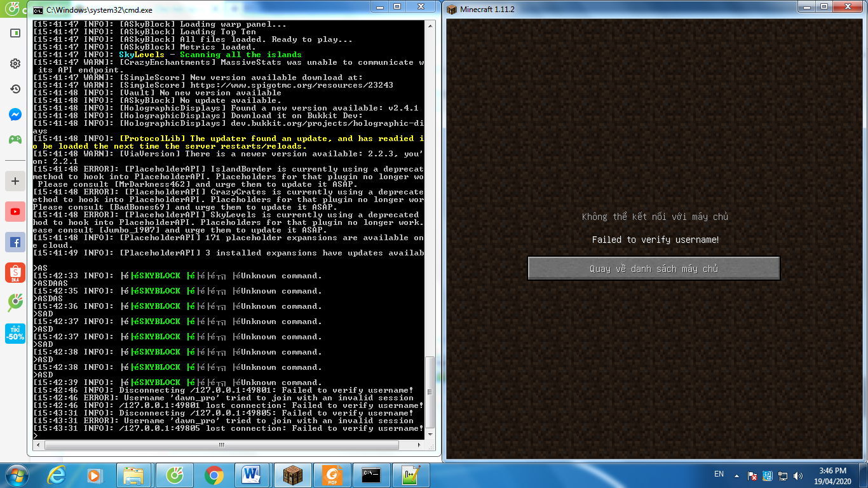Click the '[ASkyBlock] Metrics loaded.' line
The width and height of the screenshot is (868, 488).
144,47
